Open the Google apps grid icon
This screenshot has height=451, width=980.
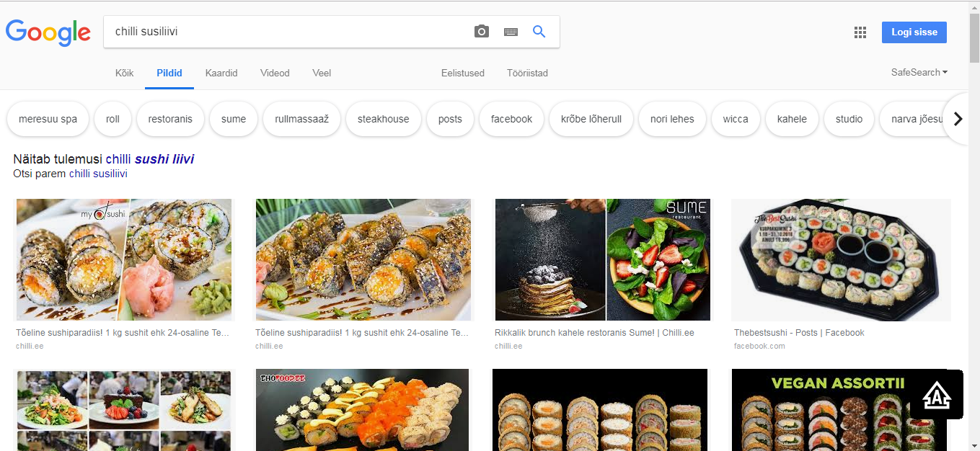(x=860, y=32)
